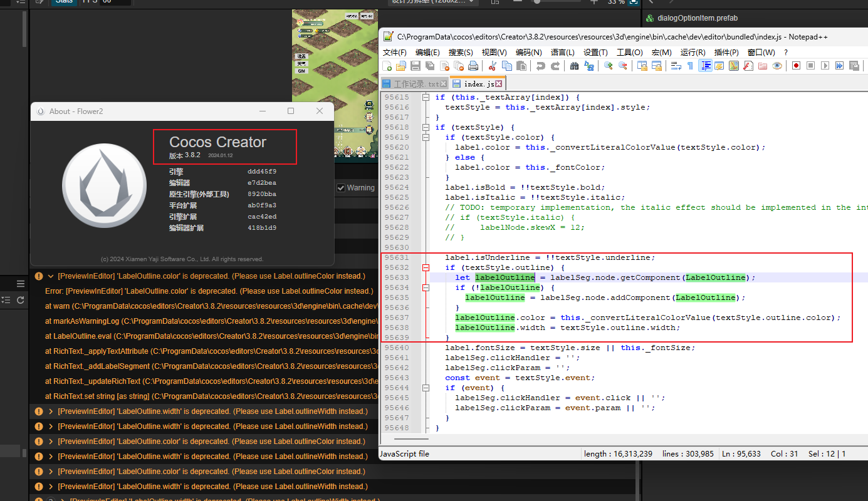Click the Stats button in preview toolbar
Image resolution: width=868 pixels, height=501 pixels.
tap(63, 2)
